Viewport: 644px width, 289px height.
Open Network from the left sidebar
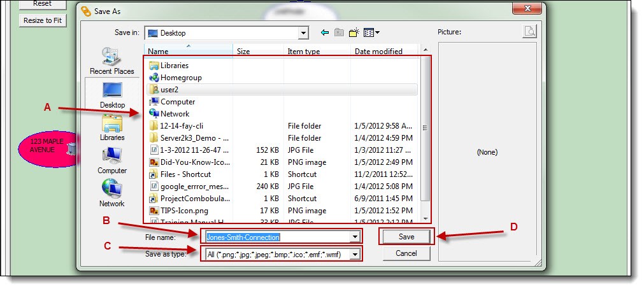112,193
